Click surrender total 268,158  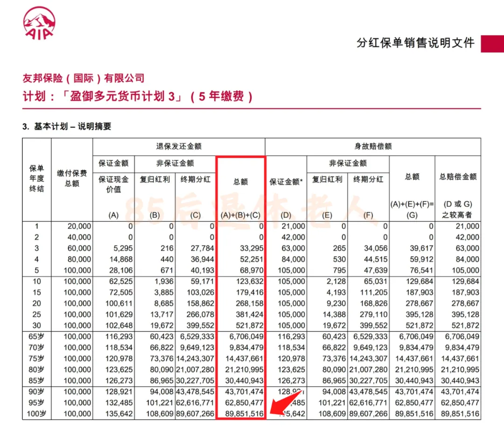(250, 303)
